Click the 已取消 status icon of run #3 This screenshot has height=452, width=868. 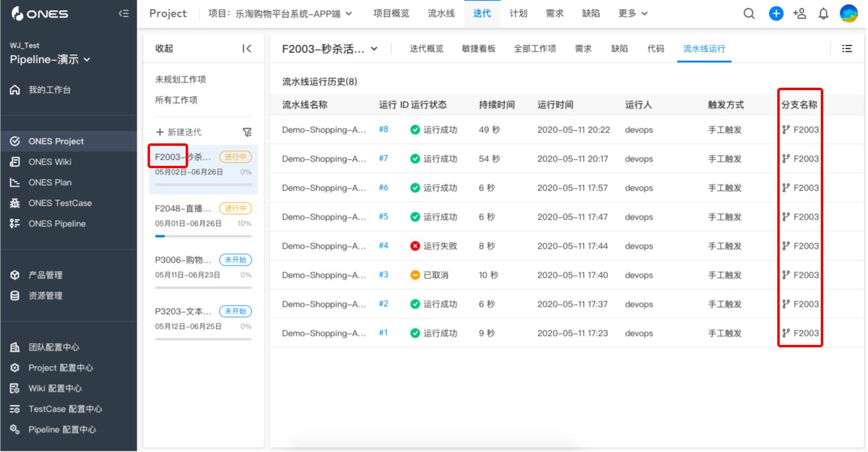pos(415,275)
